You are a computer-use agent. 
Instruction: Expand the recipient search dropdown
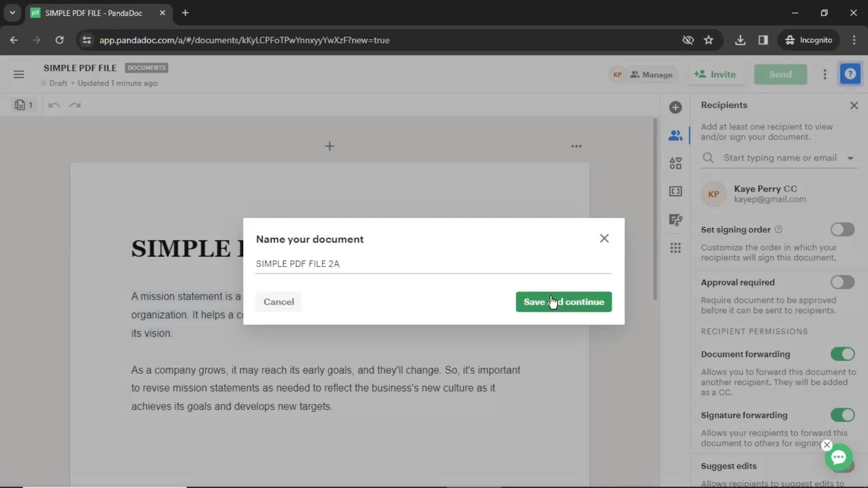852,158
